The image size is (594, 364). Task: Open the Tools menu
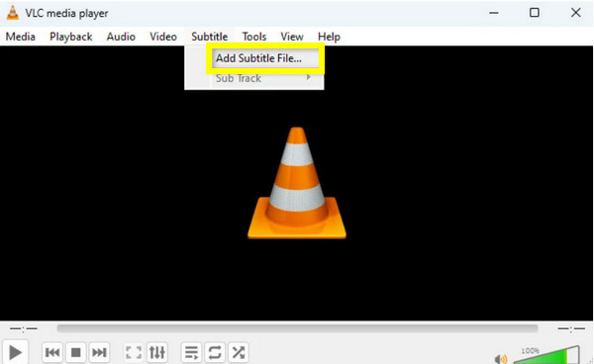tap(254, 37)
